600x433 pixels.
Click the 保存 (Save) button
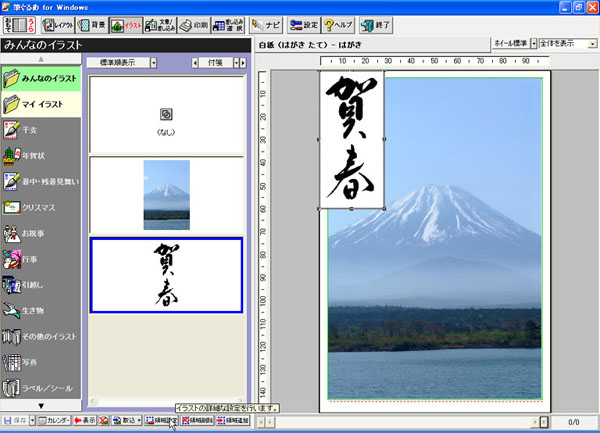coord(15,420)
